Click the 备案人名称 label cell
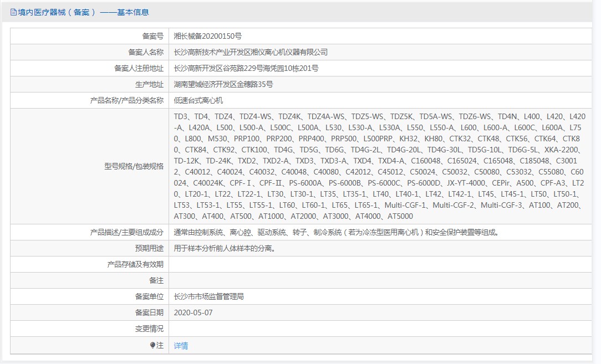 pyautogui.click(x=90, y=52)
